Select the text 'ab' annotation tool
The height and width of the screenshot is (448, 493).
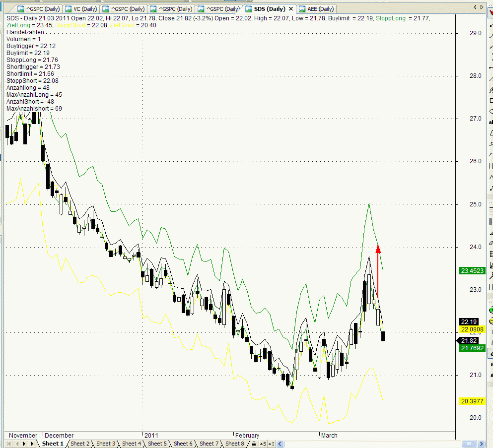[491, 122]
